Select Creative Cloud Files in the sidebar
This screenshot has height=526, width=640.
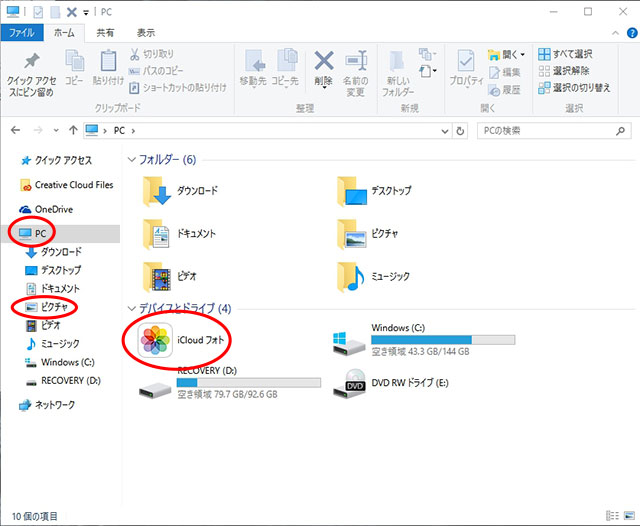click(x=67, y=185)
